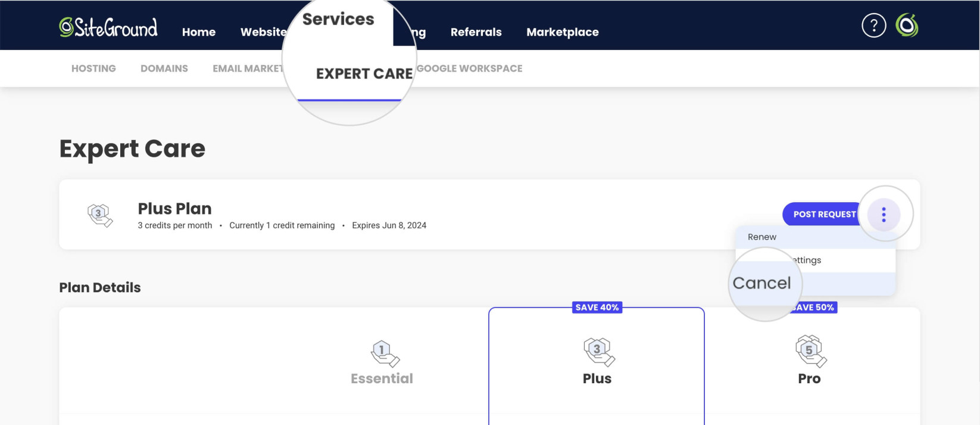Click the SiteGround logo
The image size is (980, 425).
108,27
